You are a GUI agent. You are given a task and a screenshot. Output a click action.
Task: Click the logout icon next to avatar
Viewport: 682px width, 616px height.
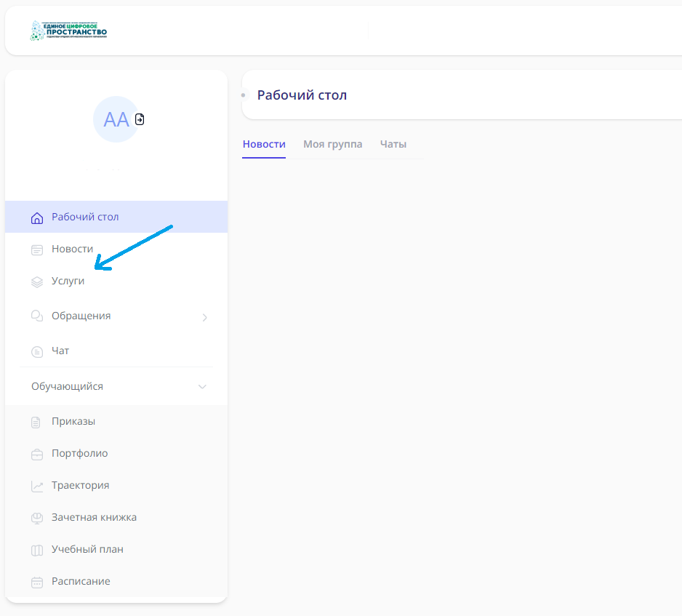140,119
